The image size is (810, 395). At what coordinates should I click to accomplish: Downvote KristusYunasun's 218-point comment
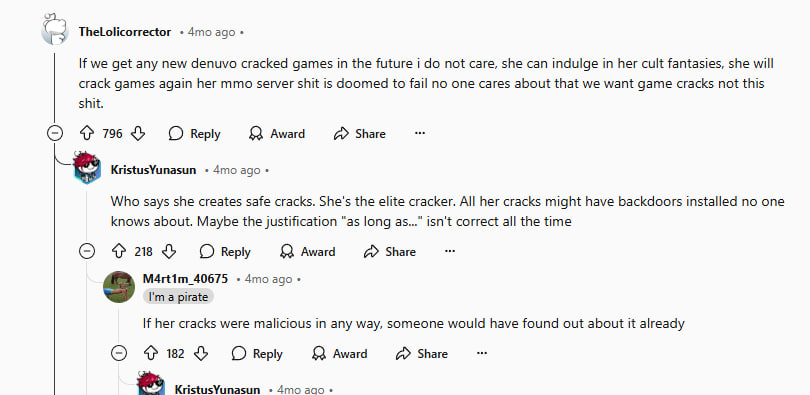pos(169,251)
